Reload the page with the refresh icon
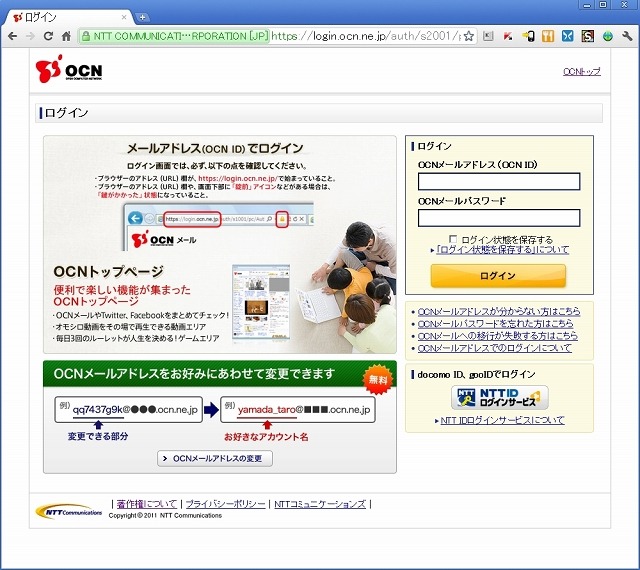Screen dimensions: 640x570 [48, 36]
